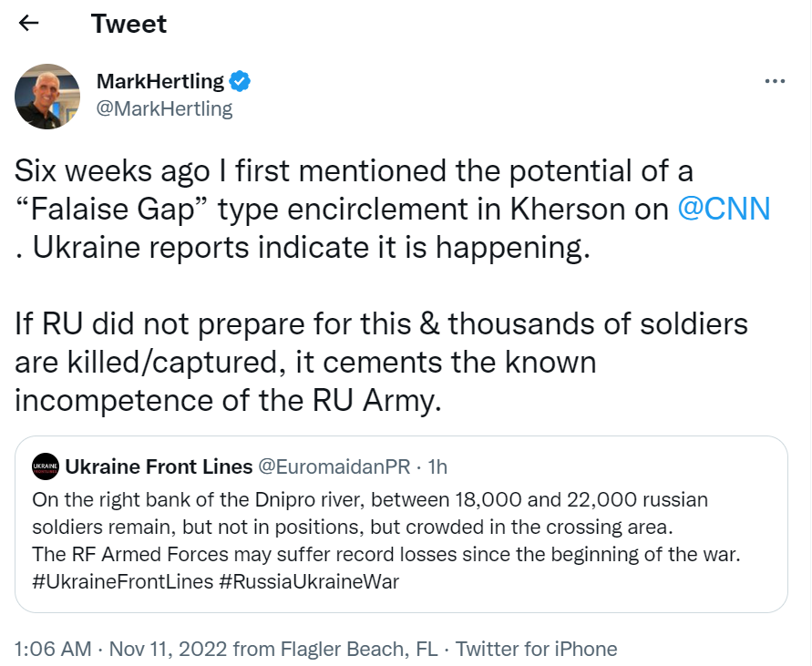Click the Ukraine Front Lines avatar icon
Viewport: 812px width, 666px height.
45,466
